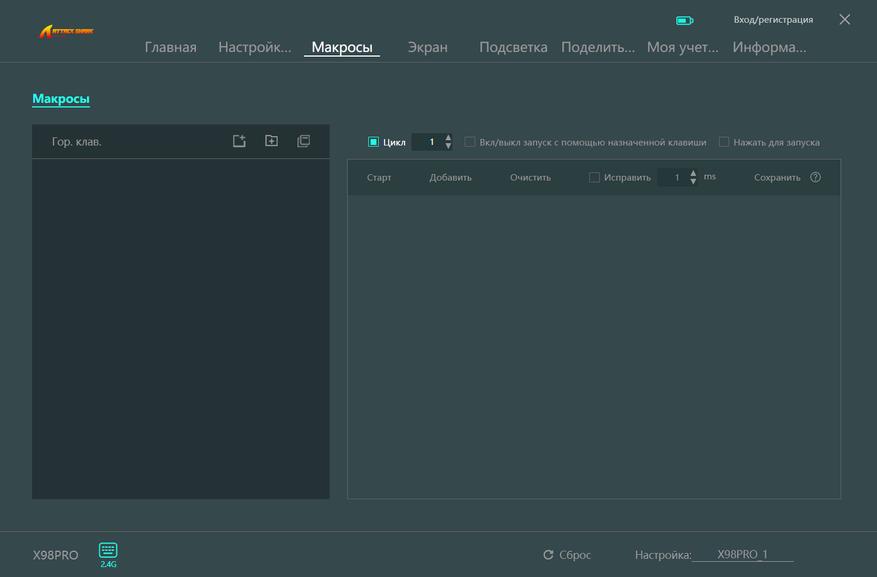This screenshot has height=577, width=877.
Task: Open the help question-mark icon near Сохранить
Action: pos(815,177)
